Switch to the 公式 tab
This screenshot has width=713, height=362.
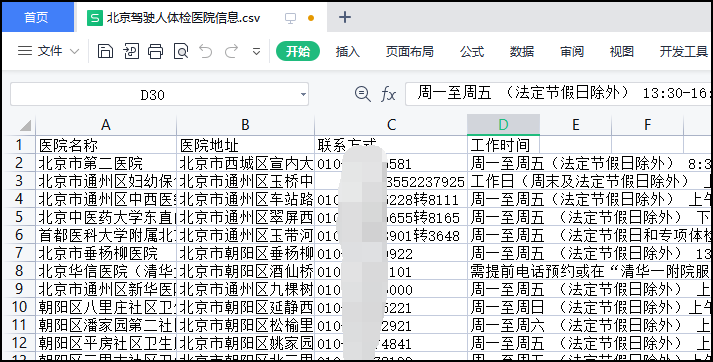click(x=472, y=51)
